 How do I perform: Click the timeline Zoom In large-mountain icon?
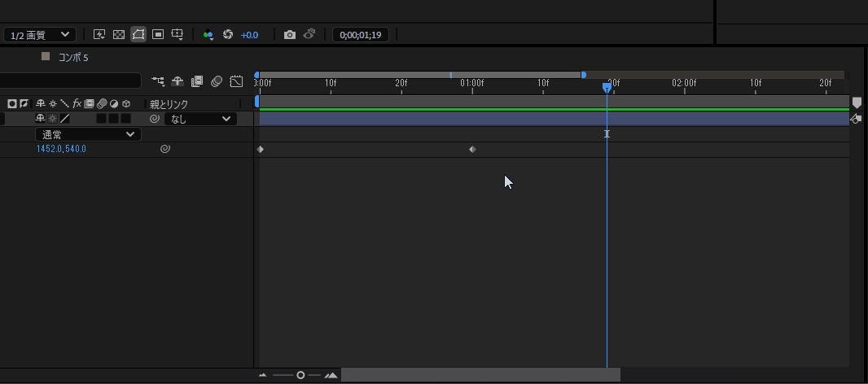pyautogui.click(x=331, y=375)
